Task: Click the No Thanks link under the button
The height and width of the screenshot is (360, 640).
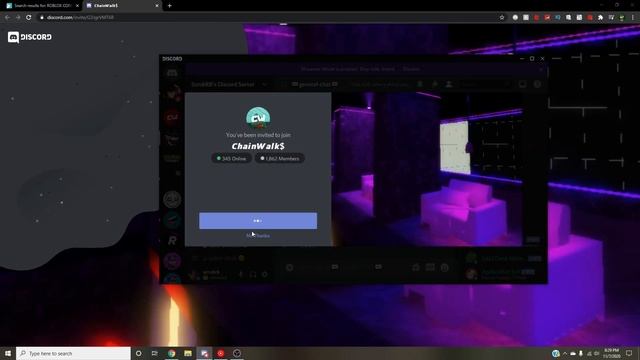Action: [x=258, y=236]
